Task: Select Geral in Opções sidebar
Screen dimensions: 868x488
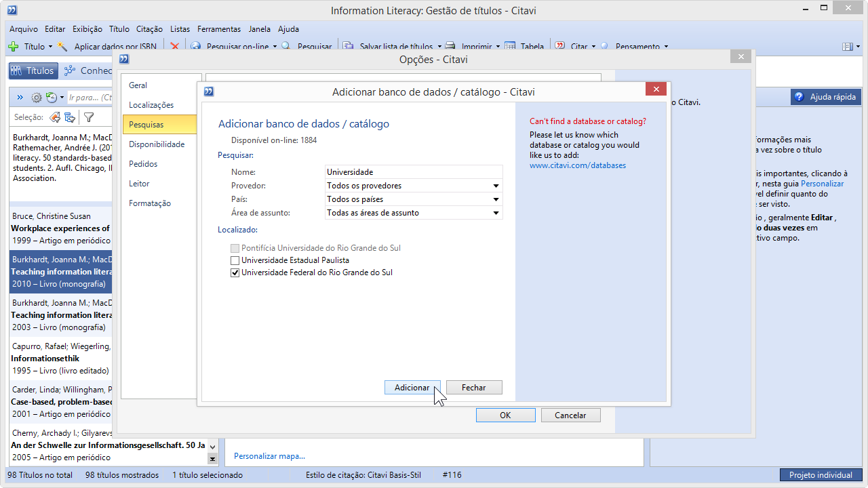Action: coord(160,85)
